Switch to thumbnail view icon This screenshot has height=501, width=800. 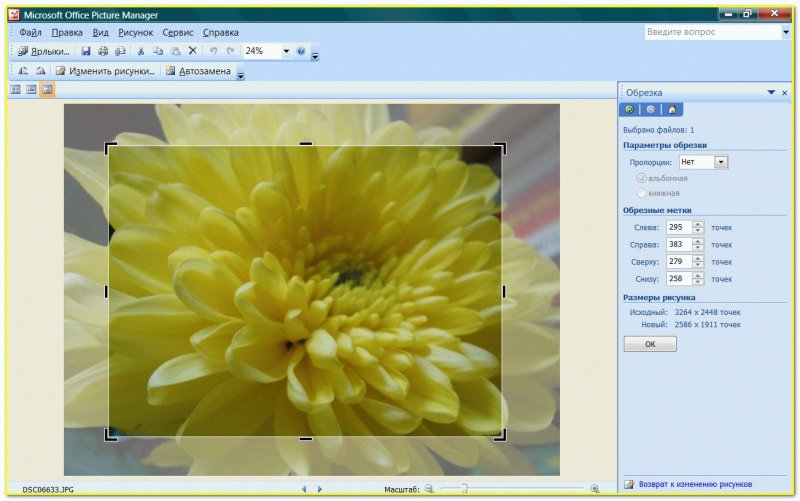pos(15,90)
